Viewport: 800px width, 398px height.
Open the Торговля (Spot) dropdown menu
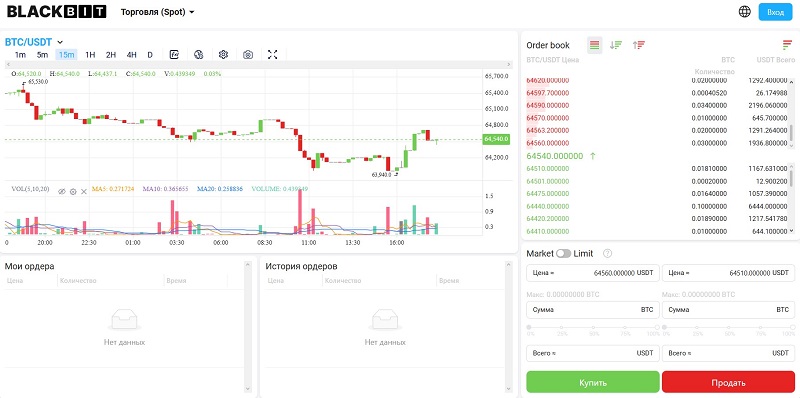tap(158, 12)
